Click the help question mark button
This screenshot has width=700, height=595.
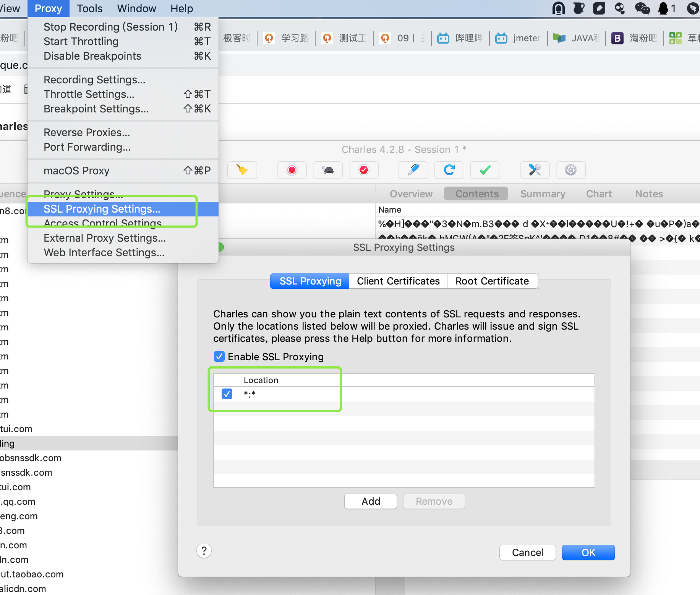pyautogui.click(x=204, y=551)
